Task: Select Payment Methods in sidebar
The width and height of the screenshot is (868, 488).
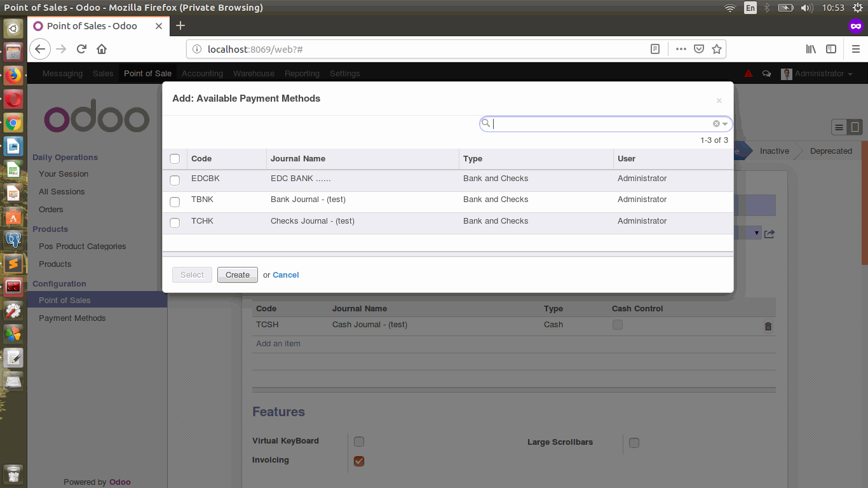Action: coord(72,318)
